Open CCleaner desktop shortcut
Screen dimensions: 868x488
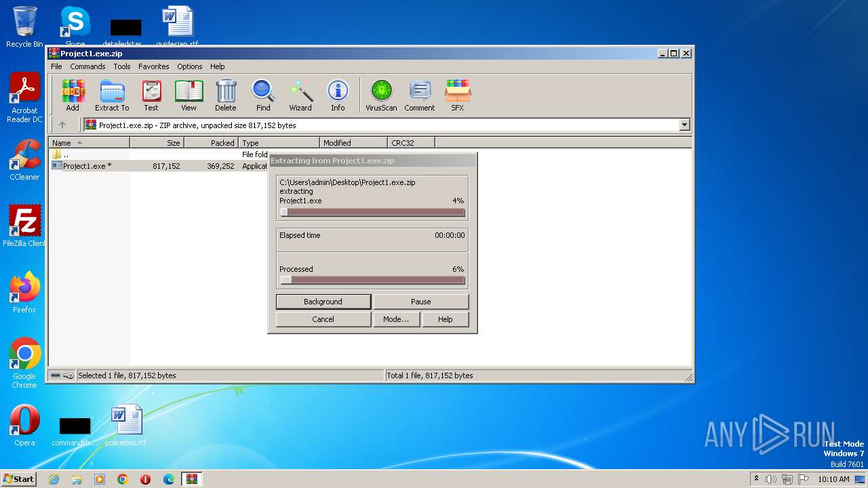24,160
